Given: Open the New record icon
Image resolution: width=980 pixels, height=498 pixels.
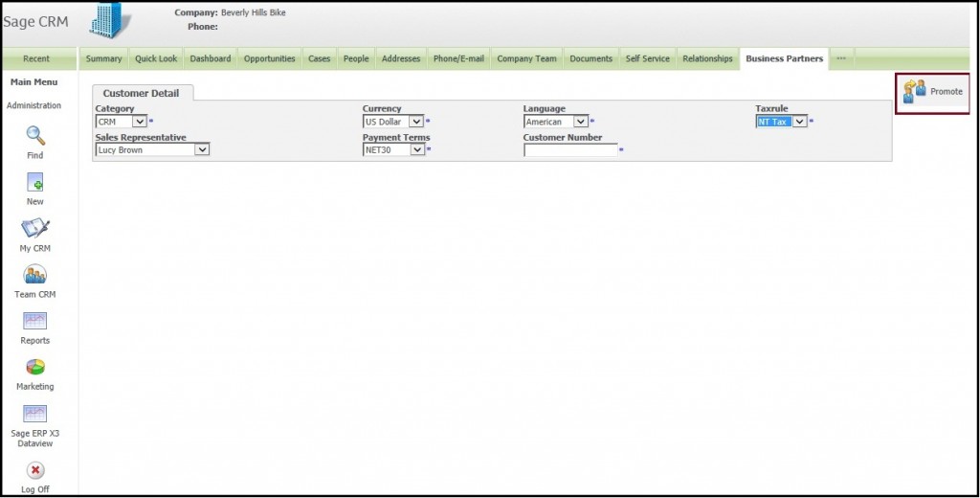Looking at the screenshot, I should (35, 182).
